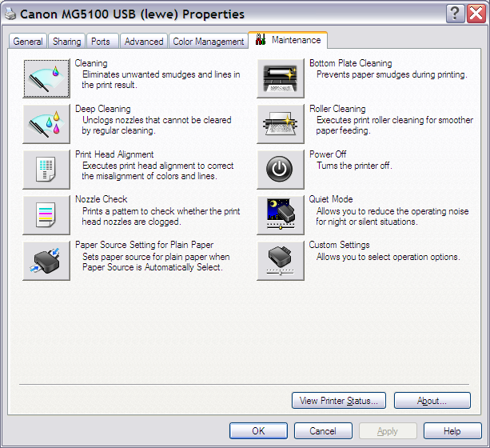Click the question mark help title button
Screen dimensions: 490x448
pyautogui.click(x=456, y=14)
